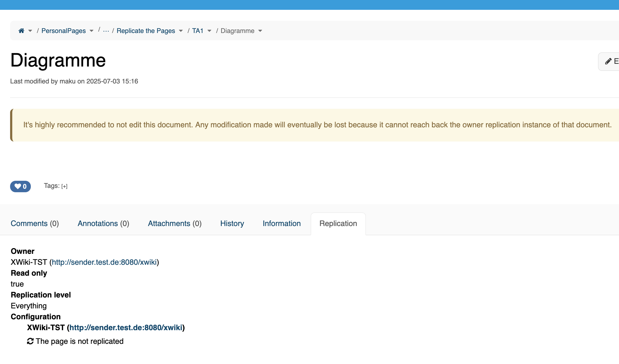Open the owner link sender.test.de
The height and width of the screenshot is (364, 619).
pyautogui.click(x=105, y=262)
